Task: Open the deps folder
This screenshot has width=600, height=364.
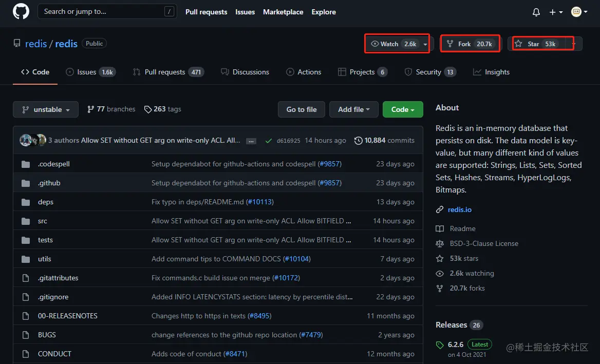Action: coord(46,202)
